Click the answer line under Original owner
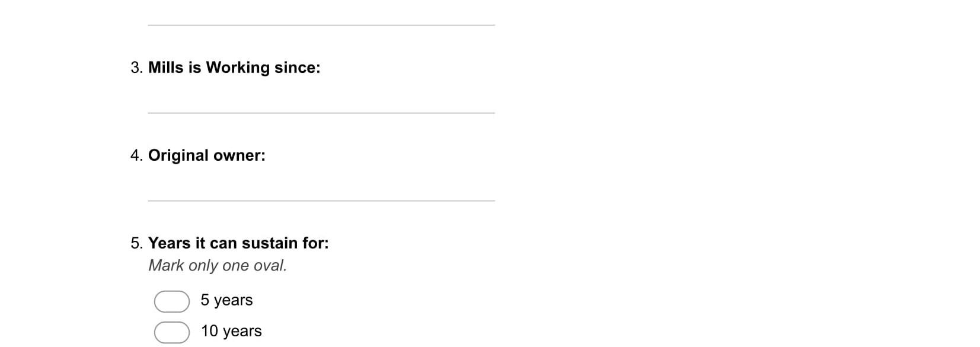The image size is (980, 347). [x=321, y=200]
